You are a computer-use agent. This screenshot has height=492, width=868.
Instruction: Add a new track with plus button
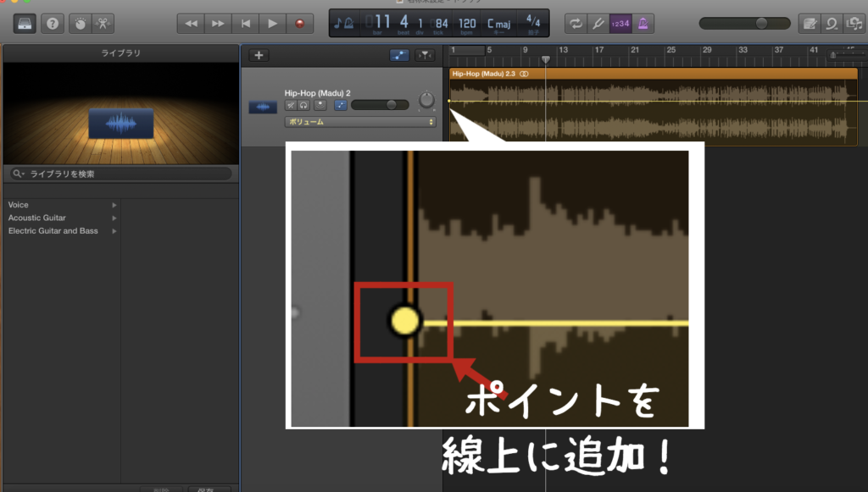[259, 55]
